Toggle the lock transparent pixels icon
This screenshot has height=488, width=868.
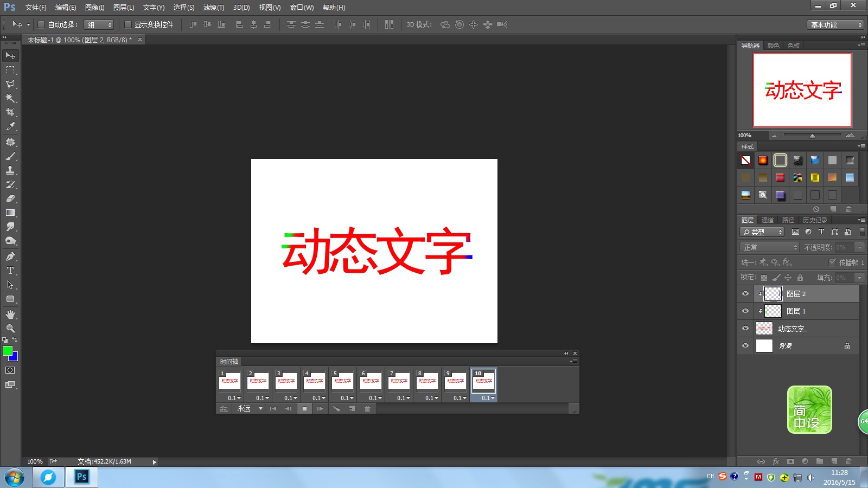(x=764, y=278)
